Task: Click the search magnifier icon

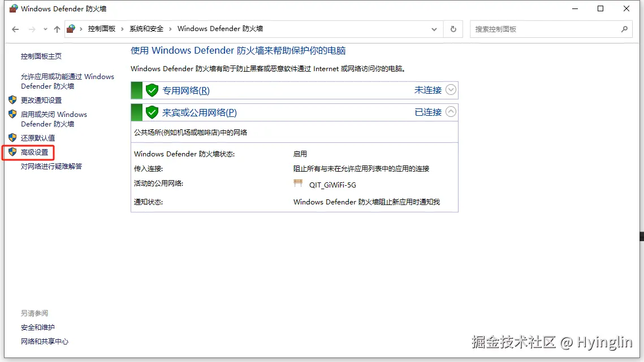Action: [x=624, y=29]
